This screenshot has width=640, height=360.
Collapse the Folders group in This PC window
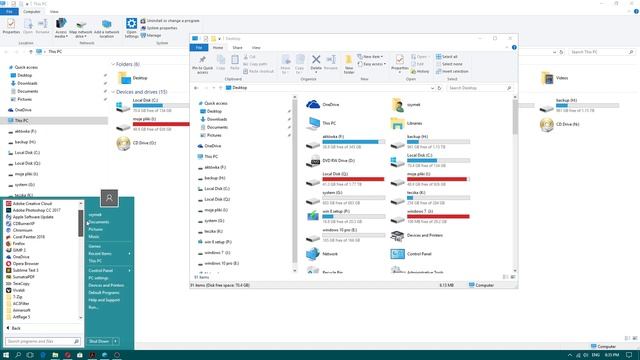click(x=113, y=64)
